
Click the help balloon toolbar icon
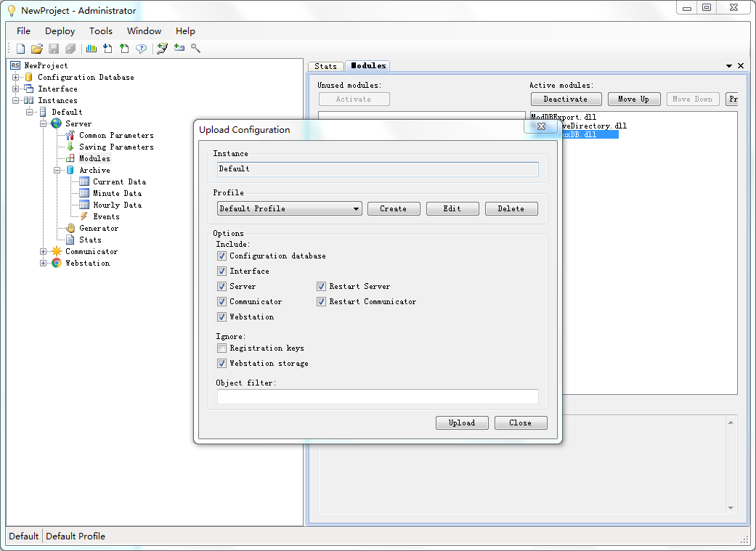[140, 49]
